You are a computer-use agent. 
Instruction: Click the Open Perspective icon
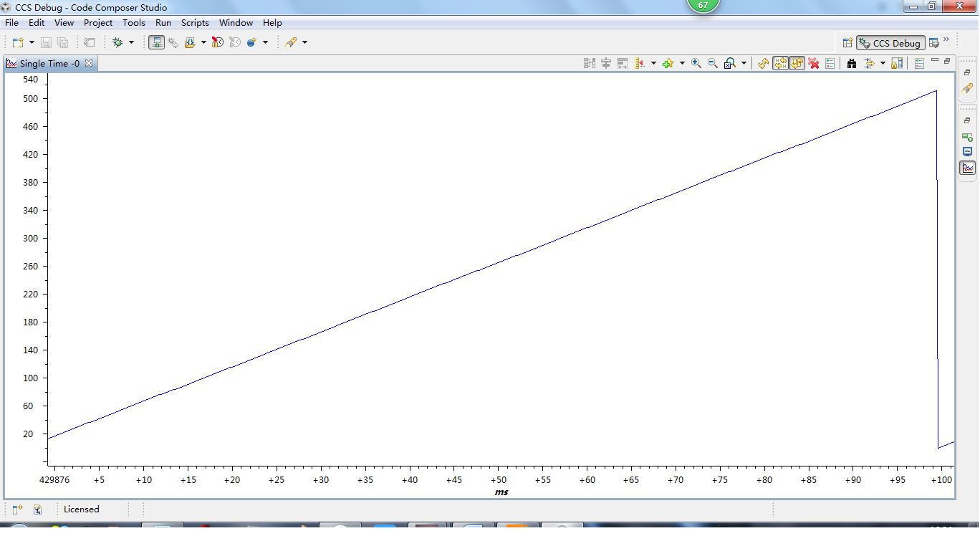tap(847, 43)
